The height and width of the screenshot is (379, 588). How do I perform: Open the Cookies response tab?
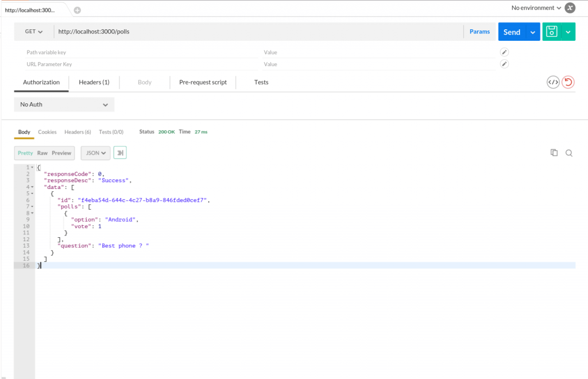click(x=47, y=132)
